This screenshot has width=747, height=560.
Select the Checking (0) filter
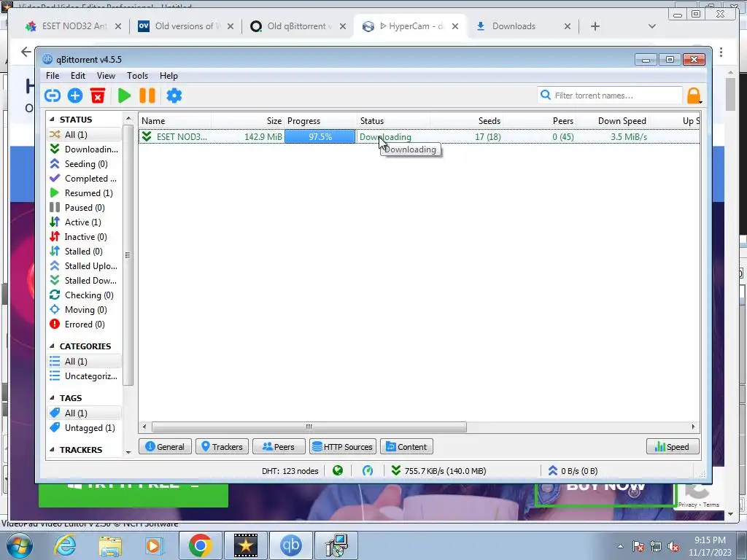point(85,295)
